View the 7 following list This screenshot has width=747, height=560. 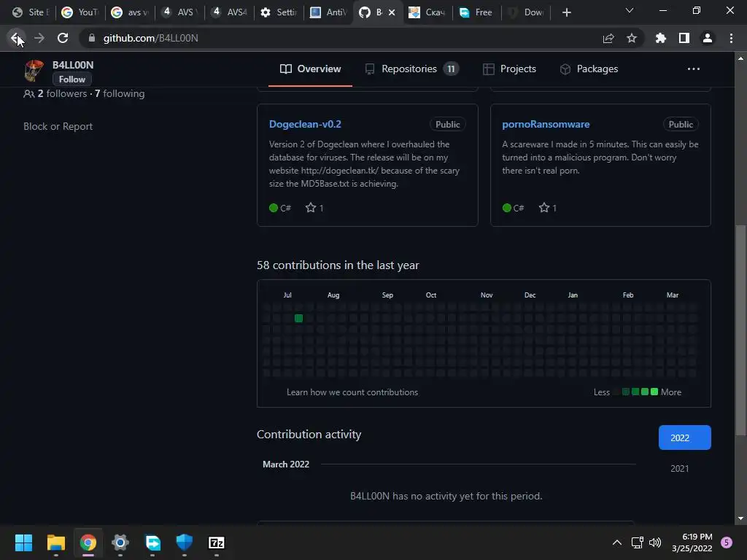120,94
